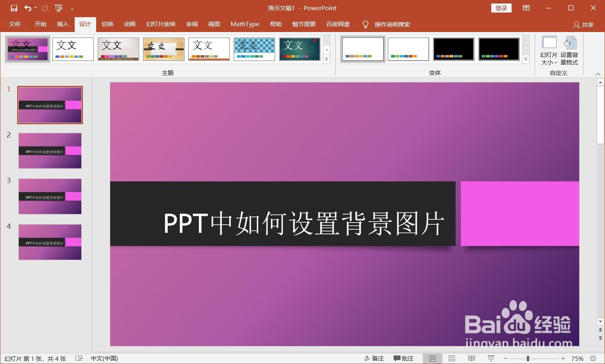Viewport: 605px width, 364px height.
Task: Switch to Slide Sorter view in status bar
Action: tap(451, 358)
